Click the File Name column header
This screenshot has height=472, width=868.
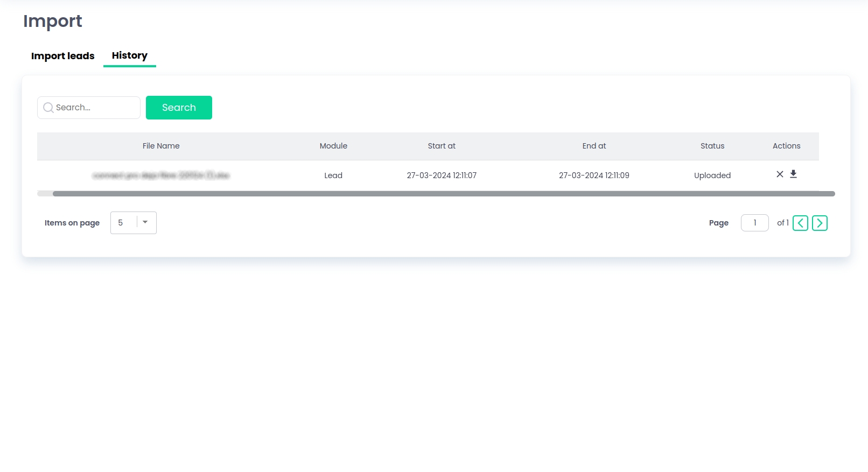[x=161, y=146]
